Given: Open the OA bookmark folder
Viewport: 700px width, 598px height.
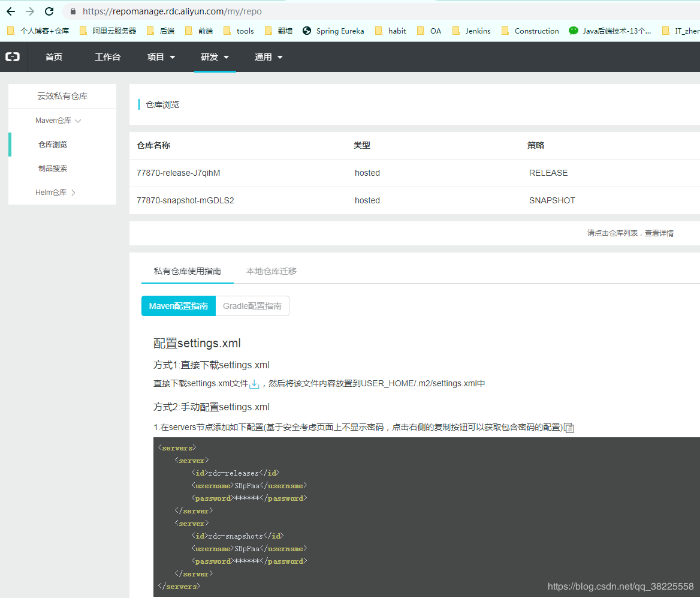Looking at the screenshot, I should tap(429, 31).
